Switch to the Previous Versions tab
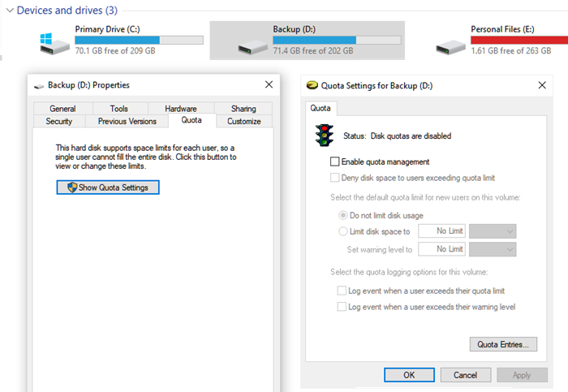 tap(127, 121)
